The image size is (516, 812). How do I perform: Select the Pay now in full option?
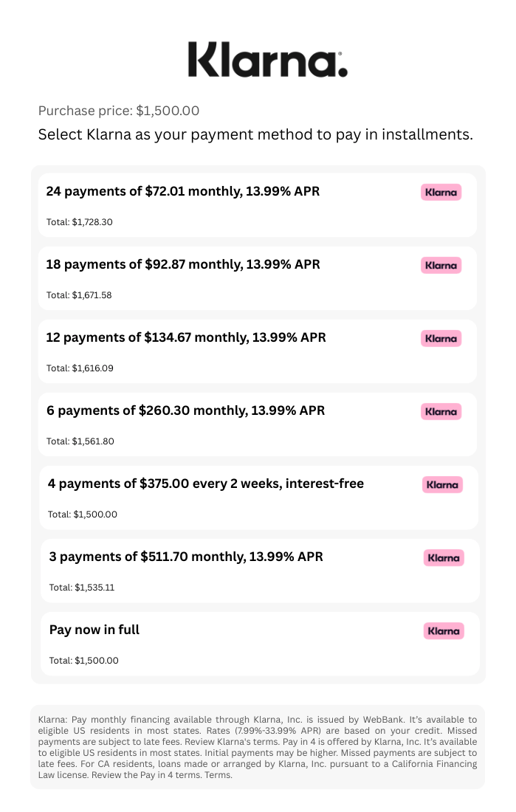260,644
